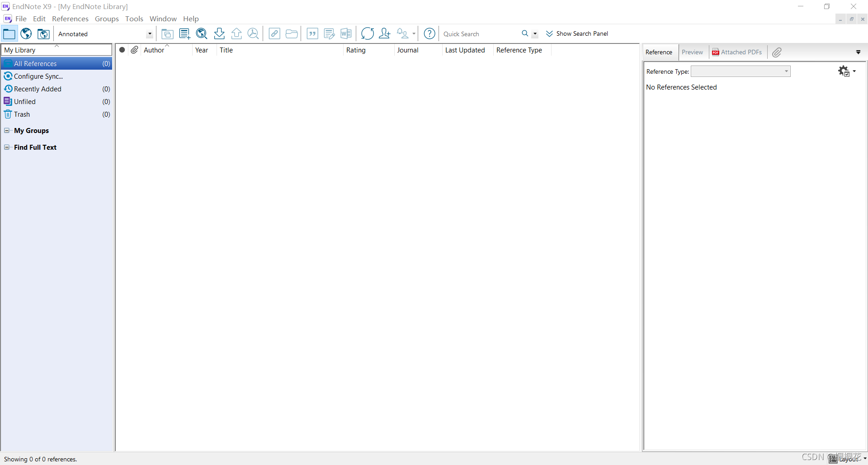
Task: Click the EndNote app icon in title bar
Action: (x=5, y=6)
